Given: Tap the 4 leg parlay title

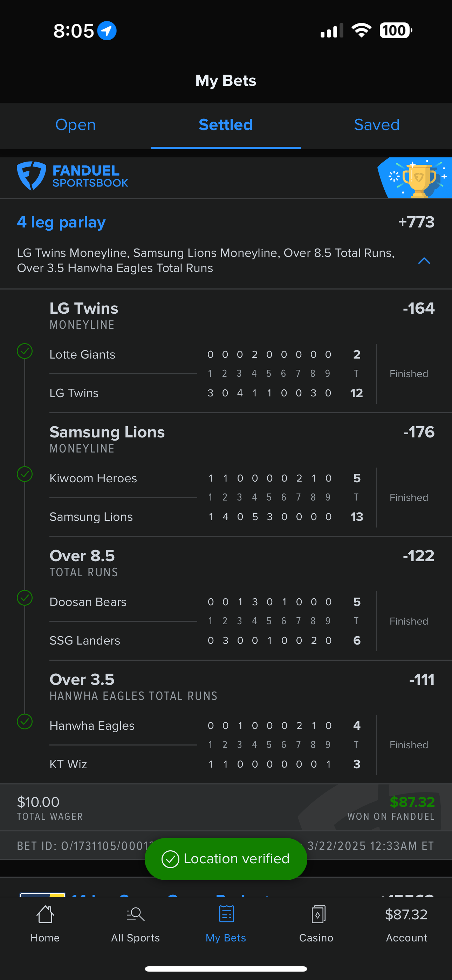Looking at the screenshot, I should point(61,222).
